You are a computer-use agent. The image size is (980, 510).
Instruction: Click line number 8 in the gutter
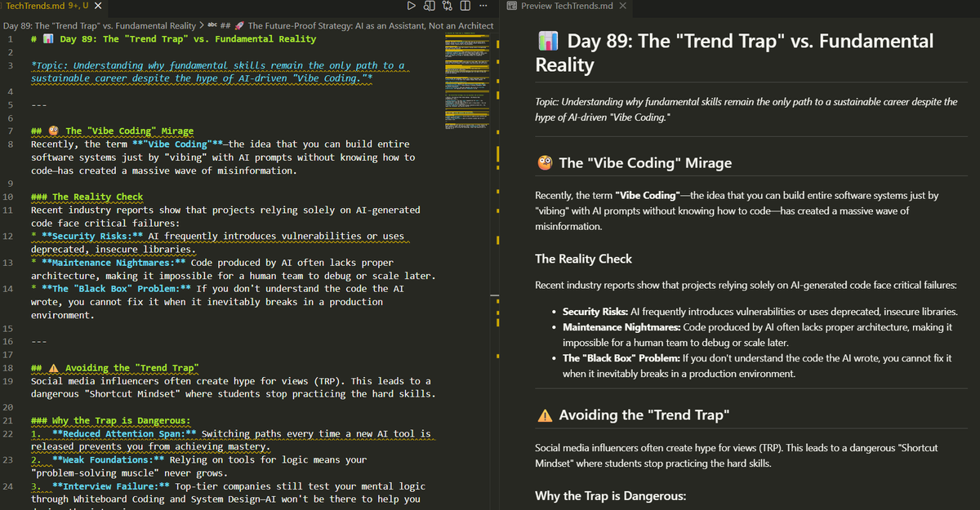tap(9, 144)
